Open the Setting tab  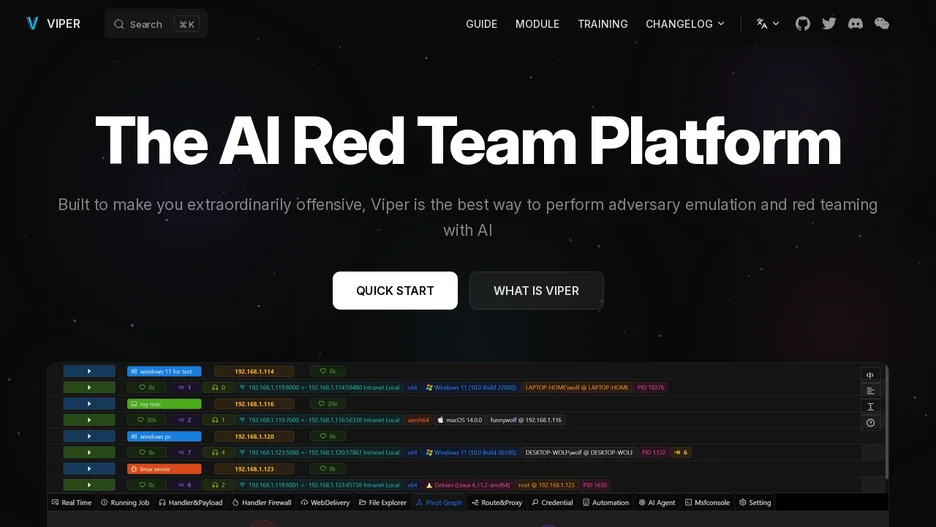pos(755,503)
